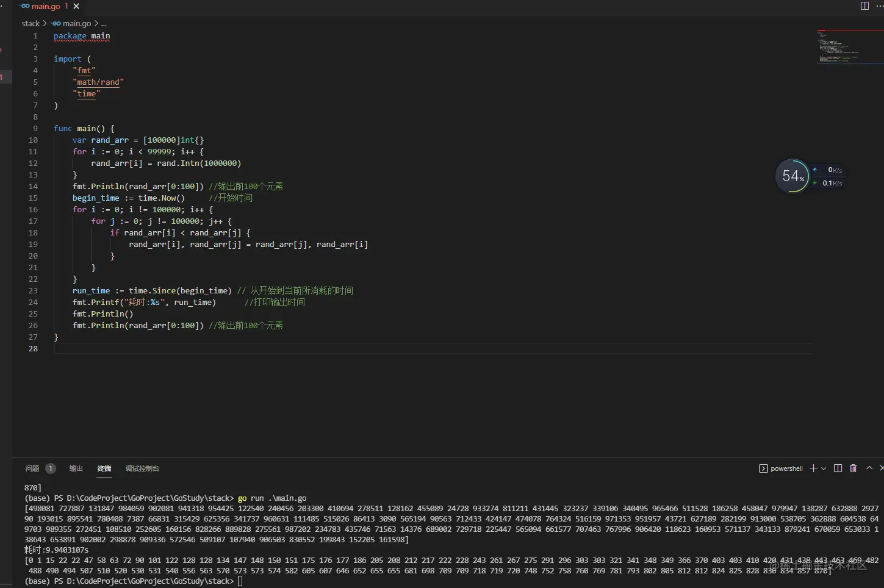Click line number 9 in the gutter
Viewport: 884px width, 588px height.
(35, 129)
